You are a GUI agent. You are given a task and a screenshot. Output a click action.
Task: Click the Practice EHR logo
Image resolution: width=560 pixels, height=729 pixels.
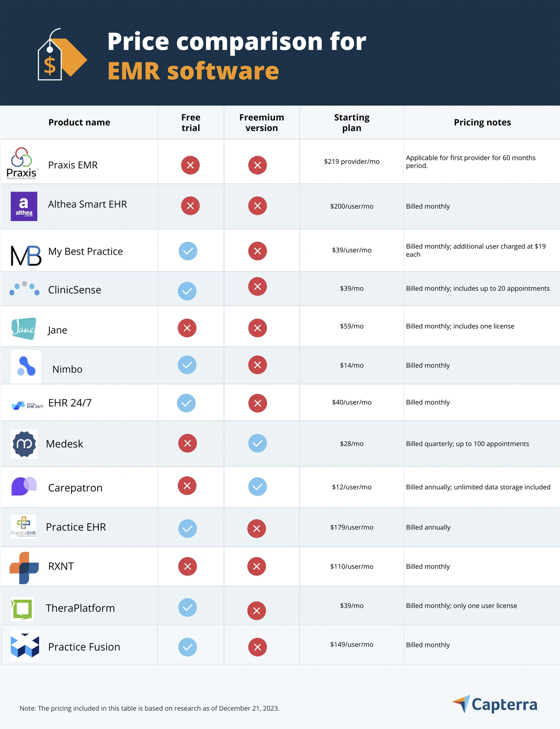coord(23,526)
